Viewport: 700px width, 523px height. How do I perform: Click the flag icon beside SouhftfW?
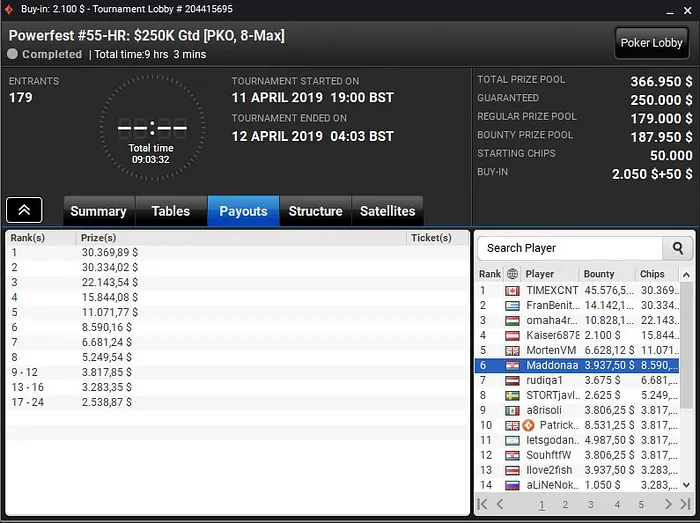click(512, 455)
